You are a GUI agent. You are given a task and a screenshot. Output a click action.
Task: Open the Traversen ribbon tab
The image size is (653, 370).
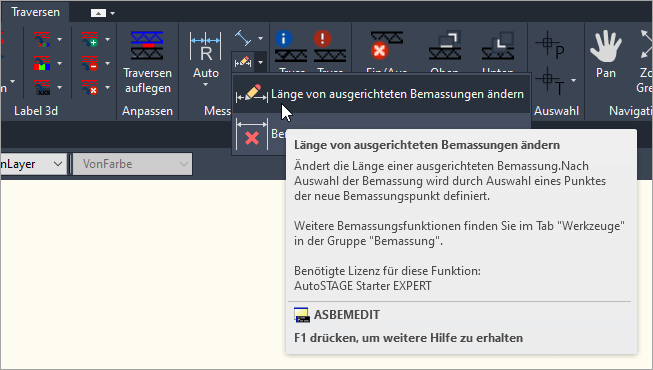(x=35, y=12)
